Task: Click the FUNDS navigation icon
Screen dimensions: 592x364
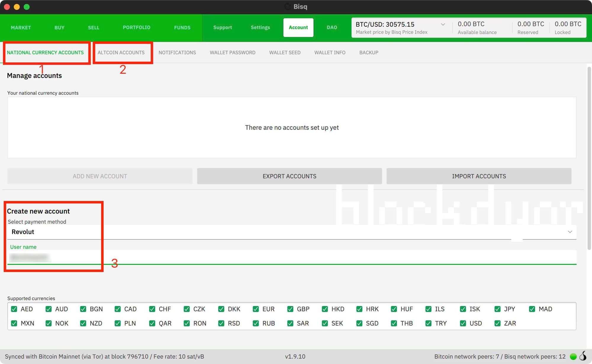Action: (182, 28)
